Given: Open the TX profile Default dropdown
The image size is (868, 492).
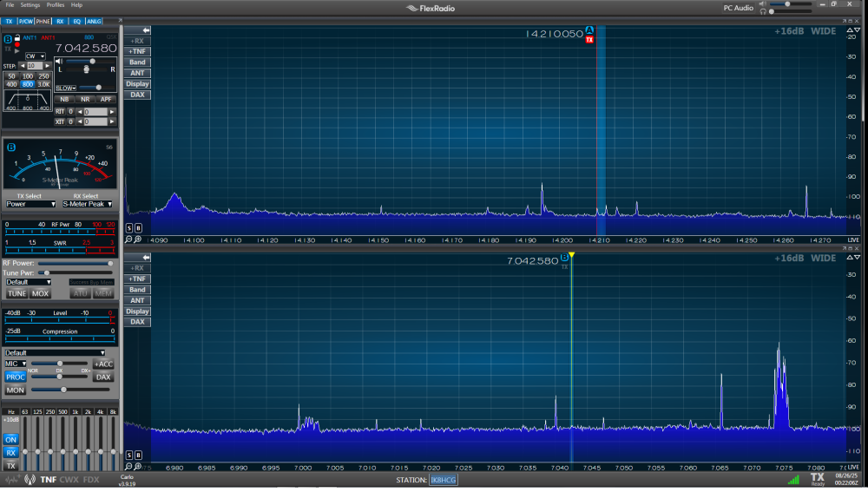Looking at the screenshot, I should (29, 282).
